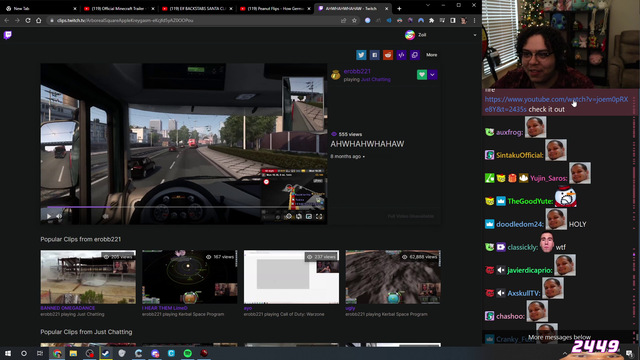Screen dimensions: 640x360
Task: Open the Windows Start menu
Action: pyautogui.click(x=8, y=353)
